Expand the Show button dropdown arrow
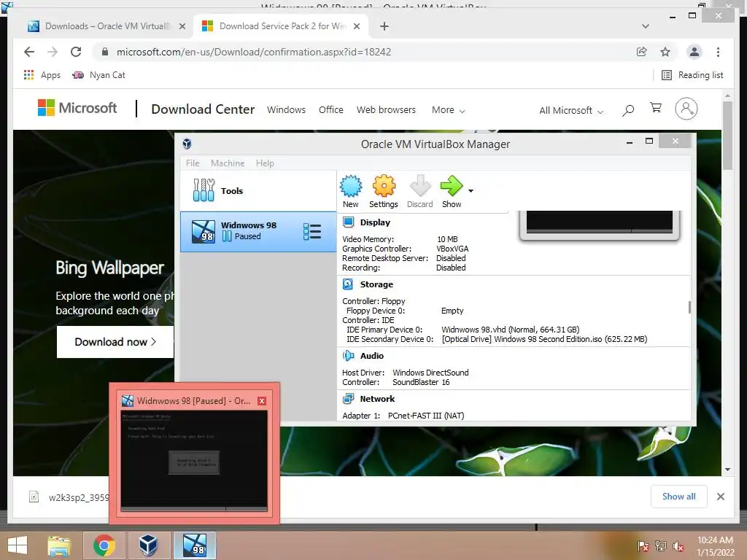The image size is (747, 560). point(471,191)
